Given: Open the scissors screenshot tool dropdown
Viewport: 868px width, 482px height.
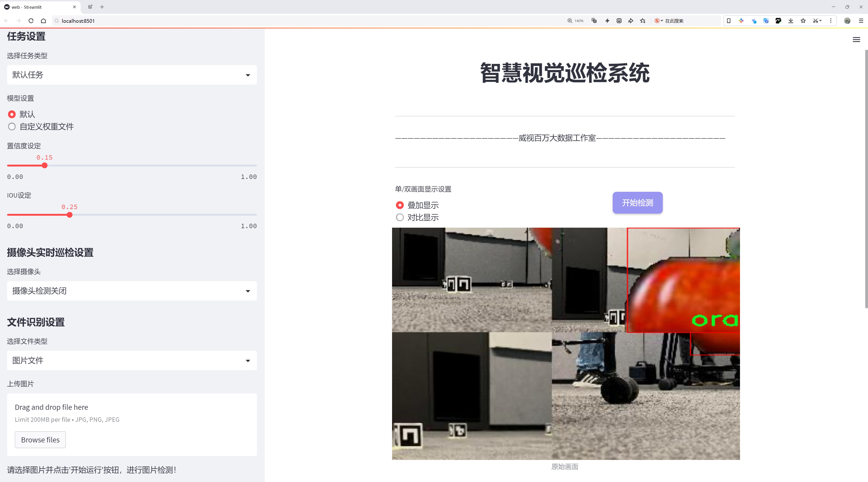Looking at the screenshot, I should [817, 20].
